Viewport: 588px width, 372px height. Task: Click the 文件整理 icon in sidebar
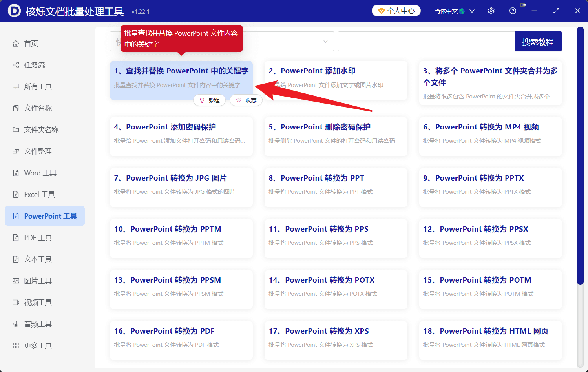point(16,151)
